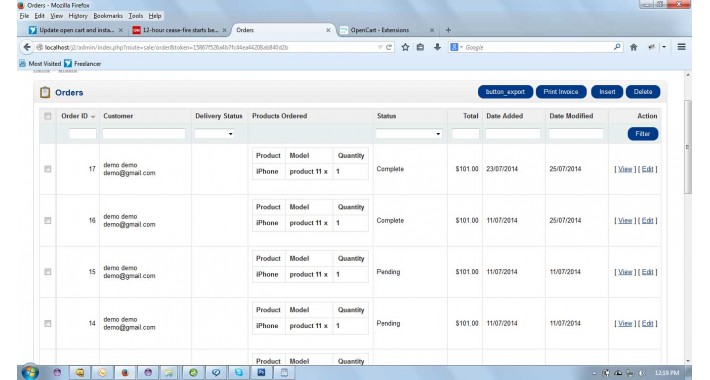Click the Most Visited bookmarks icon
The height and width of the screenshot is (380, 710).
22,63
